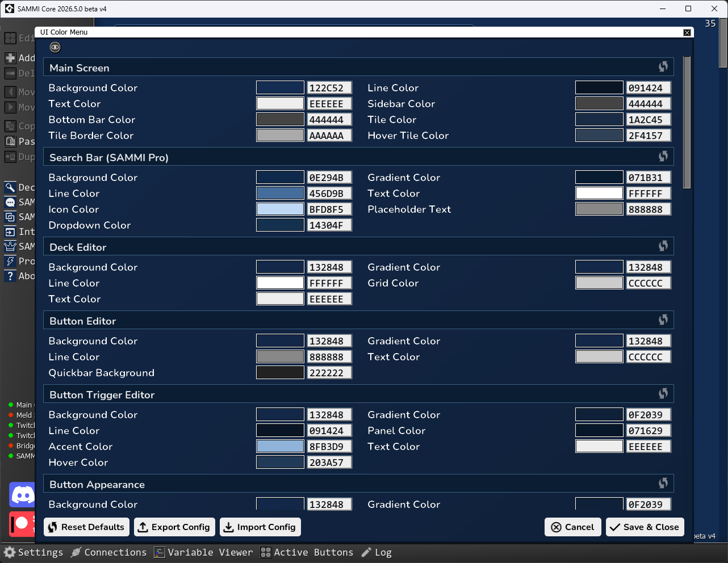Reset the Button Trigger Editor section colors

point(663,394)
